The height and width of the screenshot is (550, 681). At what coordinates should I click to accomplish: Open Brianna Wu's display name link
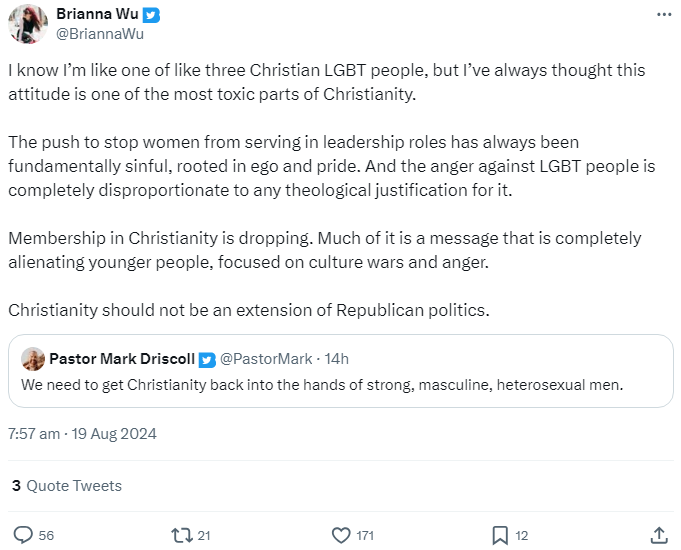coord(97,14)
